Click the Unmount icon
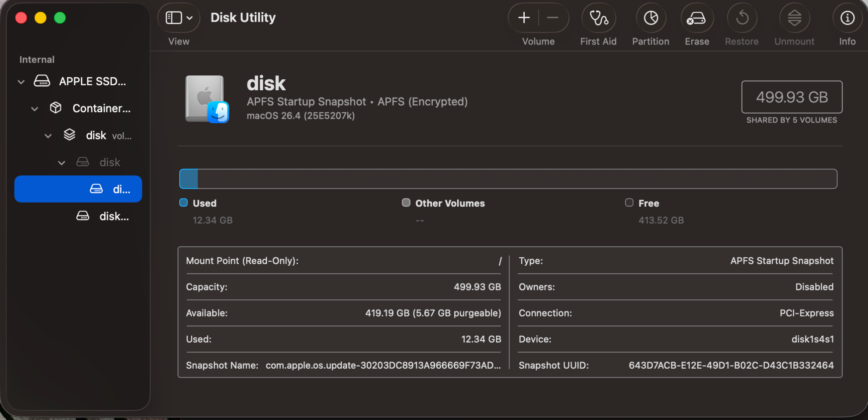Screen dimensions: 868x420 [x=794, y=18]
